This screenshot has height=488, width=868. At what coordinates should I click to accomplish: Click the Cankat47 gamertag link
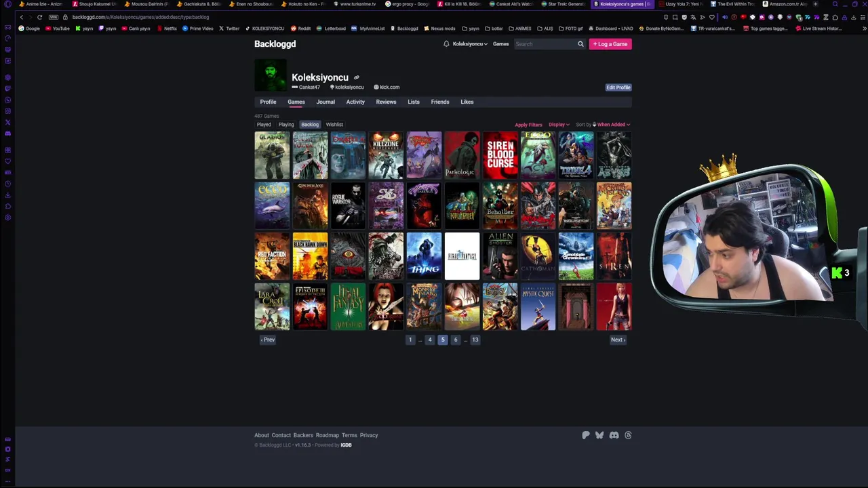point(306,87)
